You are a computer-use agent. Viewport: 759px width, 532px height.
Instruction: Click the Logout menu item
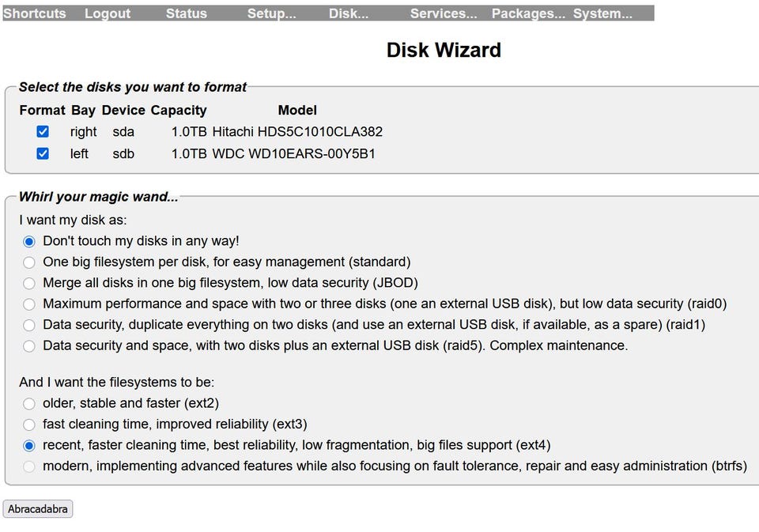(x=108, y=13)
